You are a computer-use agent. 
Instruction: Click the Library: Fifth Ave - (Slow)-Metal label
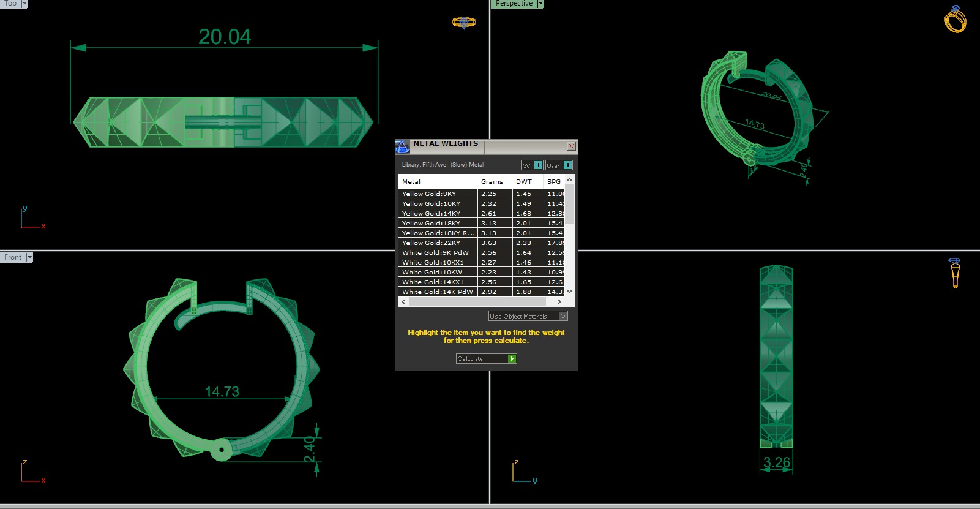pos(443,165)
